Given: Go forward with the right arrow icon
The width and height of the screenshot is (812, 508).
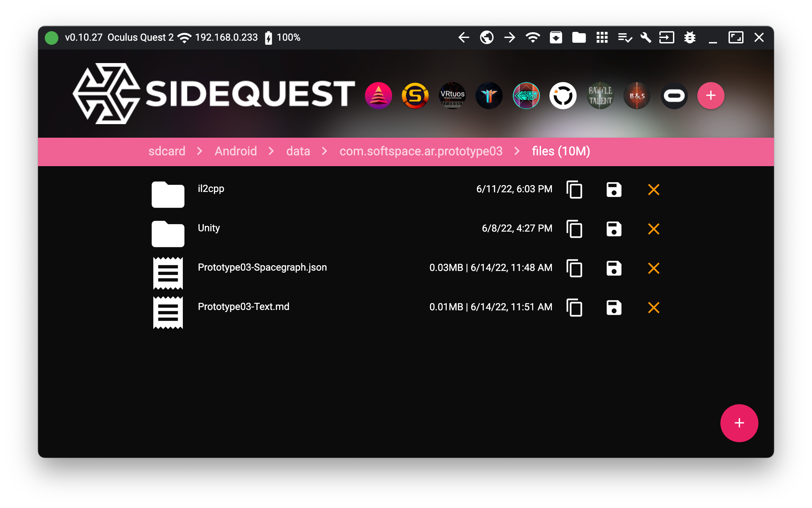Looking at the screenshot, I should (509, 37).
